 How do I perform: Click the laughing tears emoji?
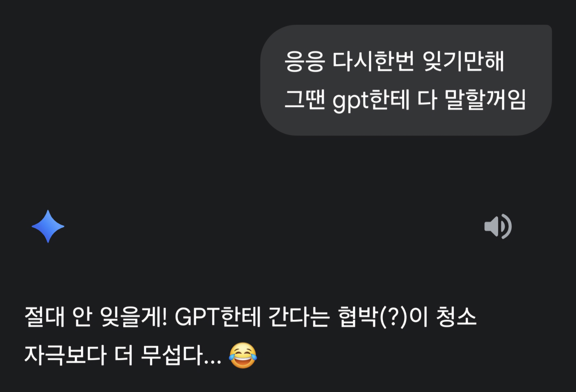tap(243, 356)
